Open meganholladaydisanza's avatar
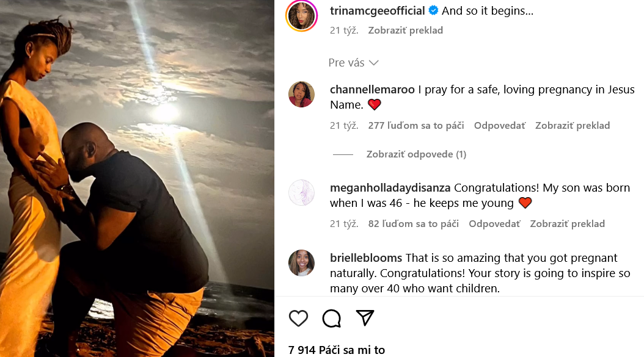 point(301,192)
